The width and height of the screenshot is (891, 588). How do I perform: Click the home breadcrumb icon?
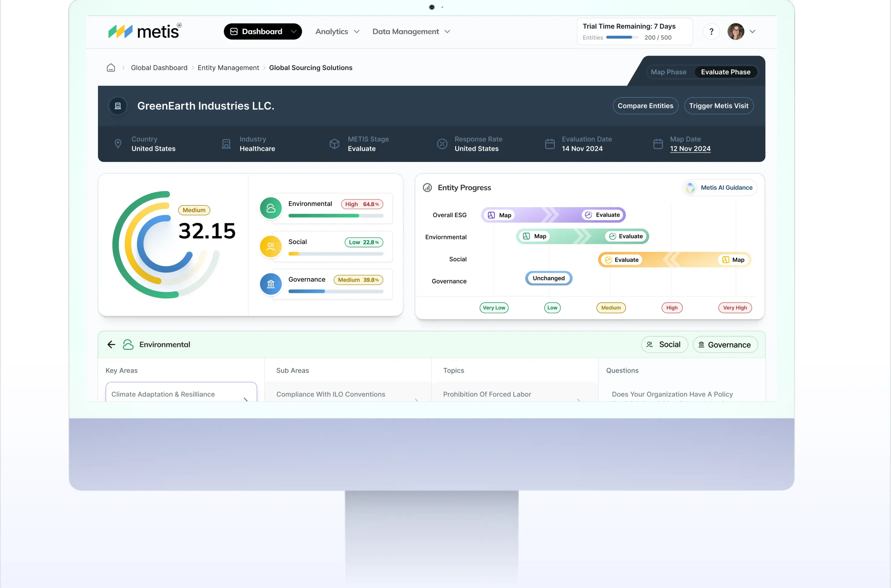[x=111, y=67]
